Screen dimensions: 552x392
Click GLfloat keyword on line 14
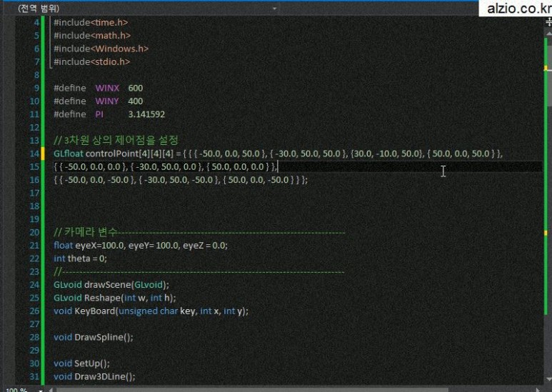click(x=69, y=154)
